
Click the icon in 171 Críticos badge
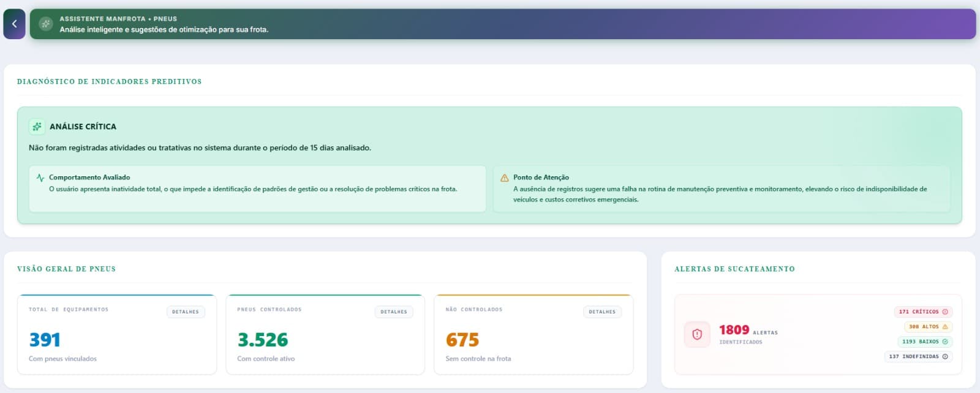tap(945, 312)
